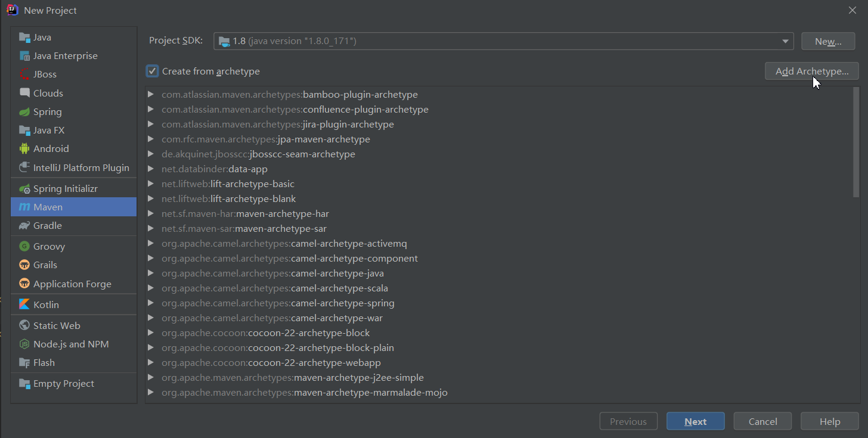Choose Empty Project type
The image size is (868, 438).
coord(73,383)
